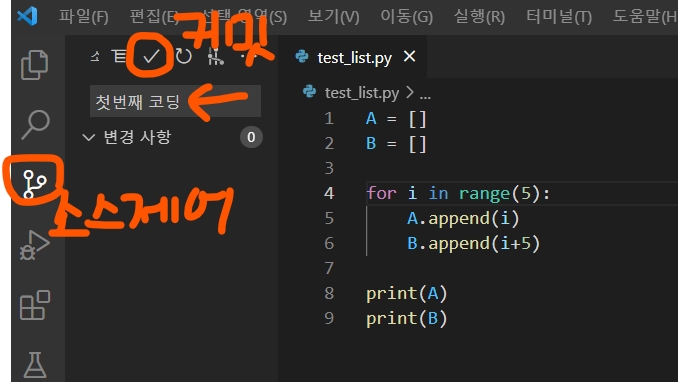The width and height of the screenshot is (678, 382).
Task: Click the 변경 사항 section label
Action: pos(138,137)
